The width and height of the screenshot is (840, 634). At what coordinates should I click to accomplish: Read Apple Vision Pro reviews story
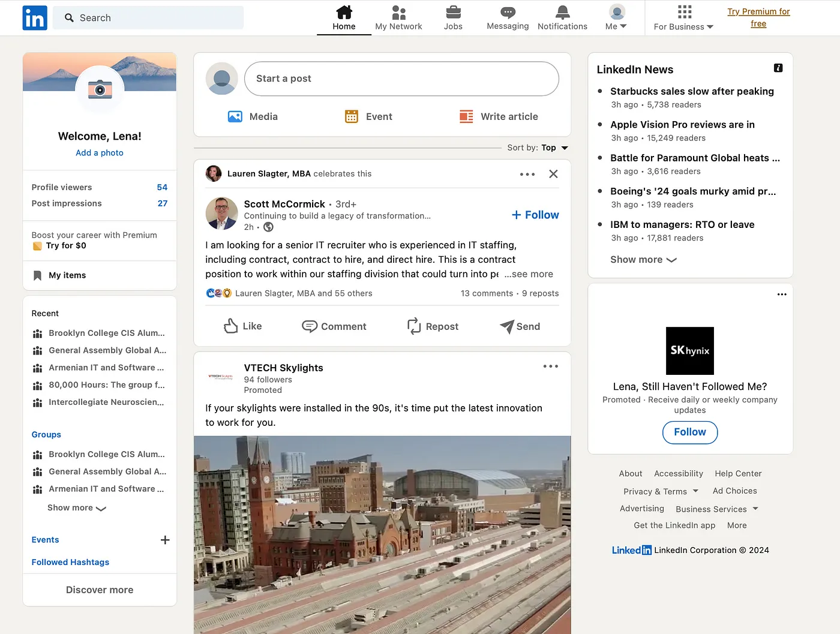tap(682, 125)
